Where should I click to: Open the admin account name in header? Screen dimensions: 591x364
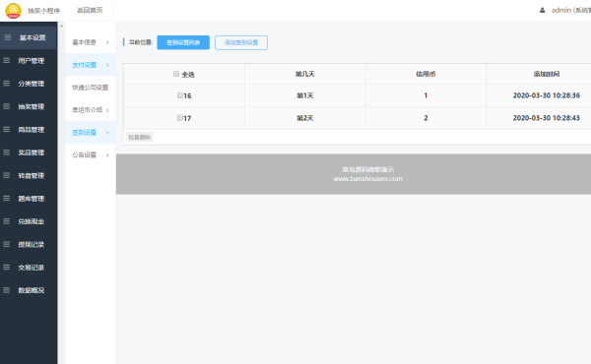click(571, 10)
